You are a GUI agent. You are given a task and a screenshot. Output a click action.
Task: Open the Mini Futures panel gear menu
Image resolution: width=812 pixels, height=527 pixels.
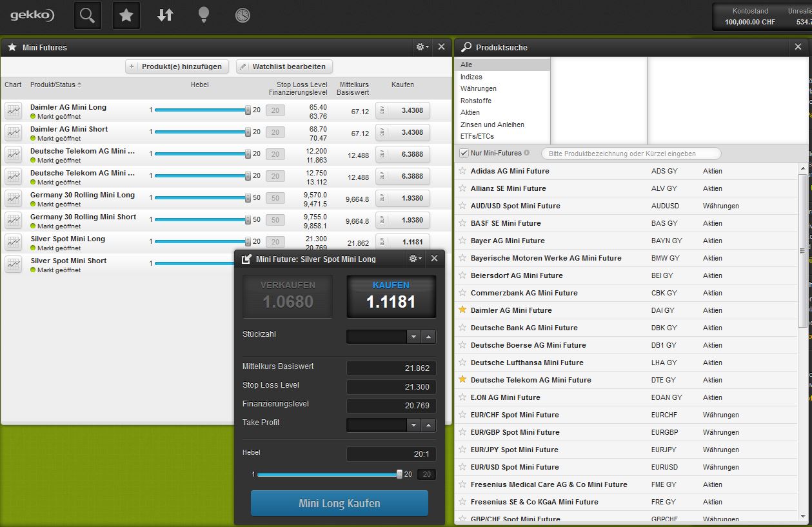[422, 46]
